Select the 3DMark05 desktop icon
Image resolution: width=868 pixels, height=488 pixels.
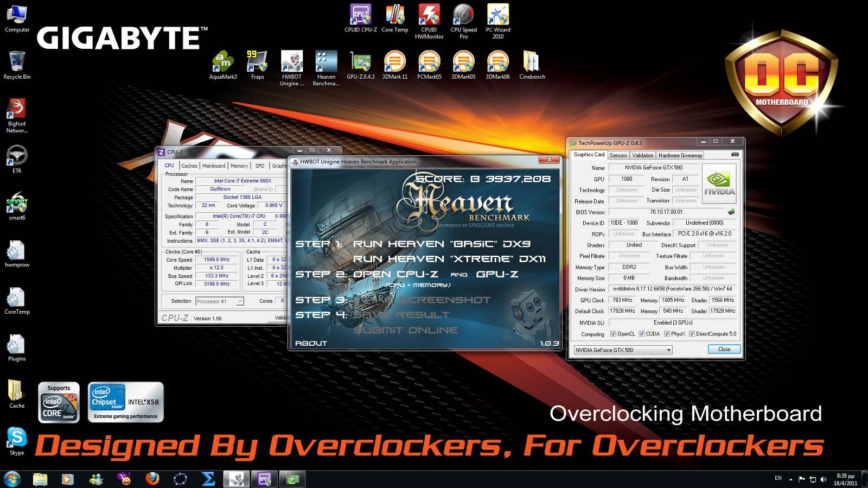[463, 65]
